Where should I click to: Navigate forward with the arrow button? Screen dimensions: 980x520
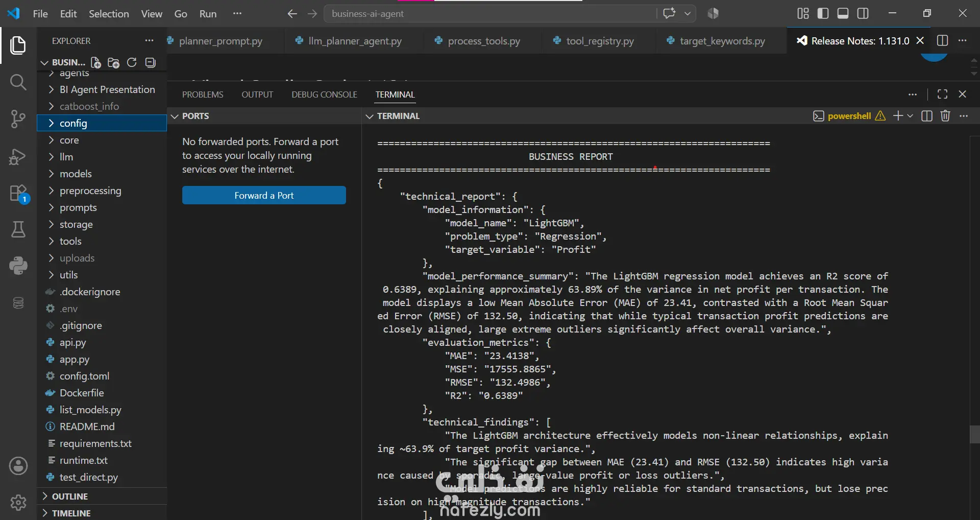pyautogui.click(x=312, y=14)
